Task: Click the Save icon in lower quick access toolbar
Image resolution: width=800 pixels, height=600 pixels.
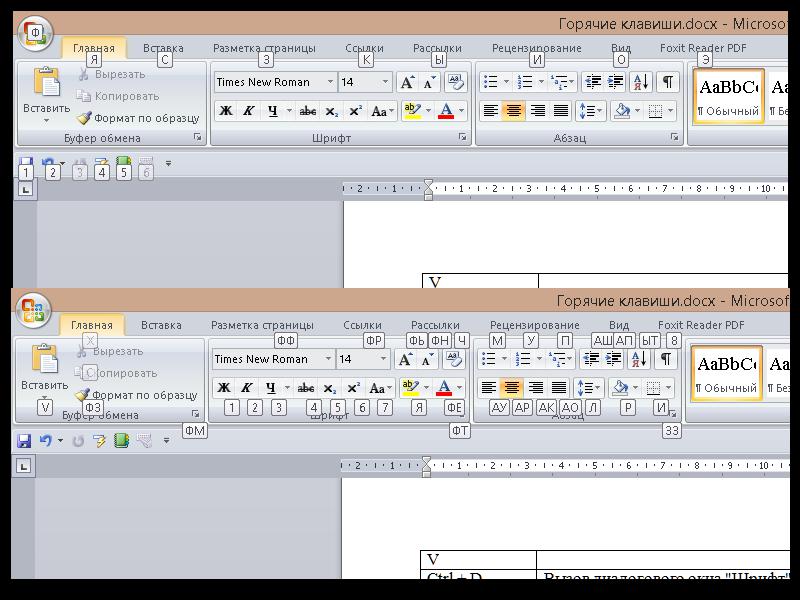Action: (23, 440)
